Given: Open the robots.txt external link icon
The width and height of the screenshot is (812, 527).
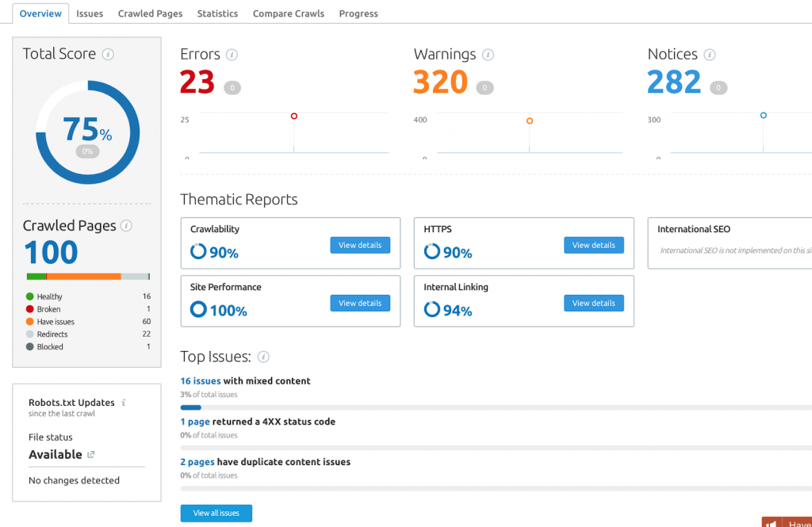Looking at the screenshot, I should tap(91, 455).
